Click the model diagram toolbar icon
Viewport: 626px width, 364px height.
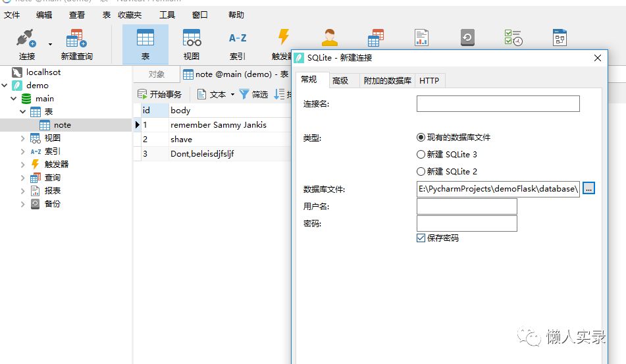point(560,38)
